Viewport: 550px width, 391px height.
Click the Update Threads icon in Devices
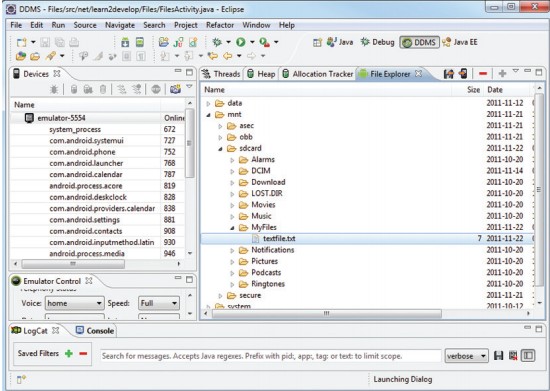point(121,89)
